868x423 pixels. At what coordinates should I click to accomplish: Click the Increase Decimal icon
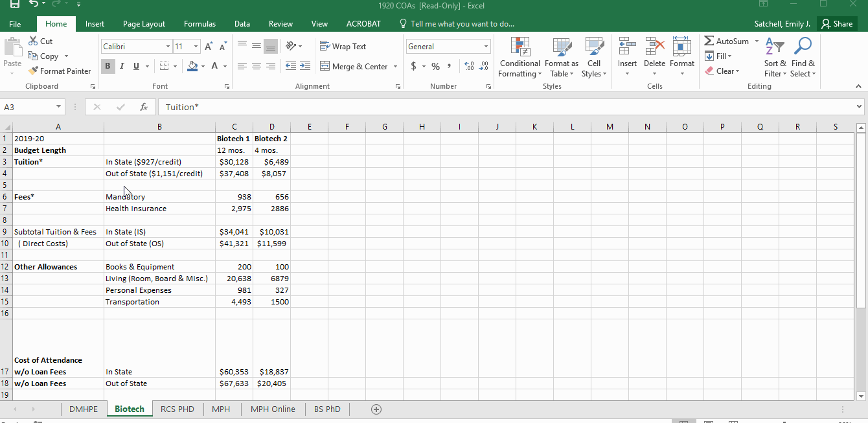pyautogui.click(x=468, y=65)
